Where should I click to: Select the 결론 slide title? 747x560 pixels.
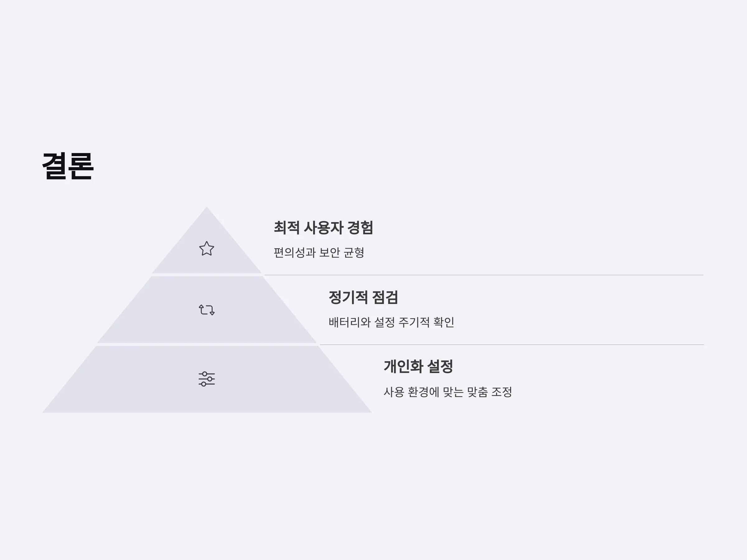(x=68, y=166)
